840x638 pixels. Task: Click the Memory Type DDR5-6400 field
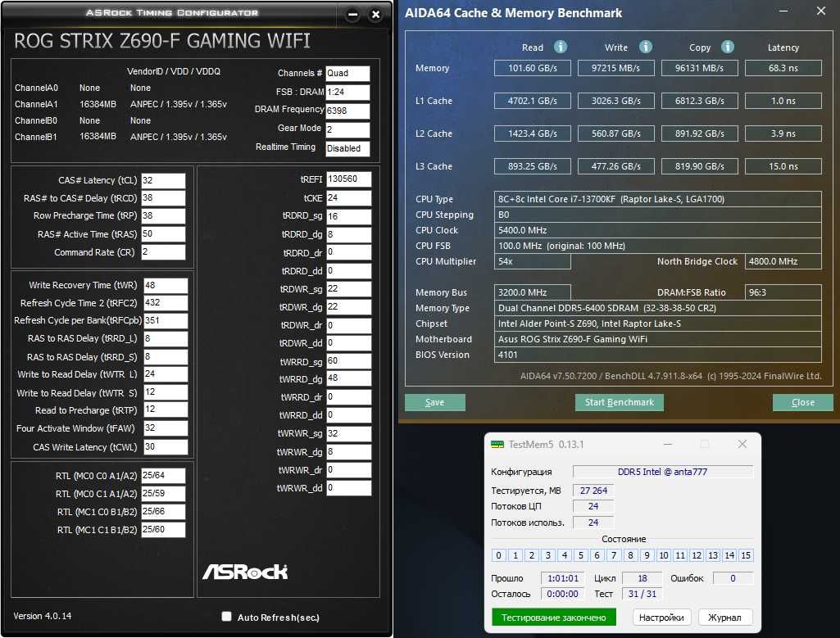pos(658,308)
